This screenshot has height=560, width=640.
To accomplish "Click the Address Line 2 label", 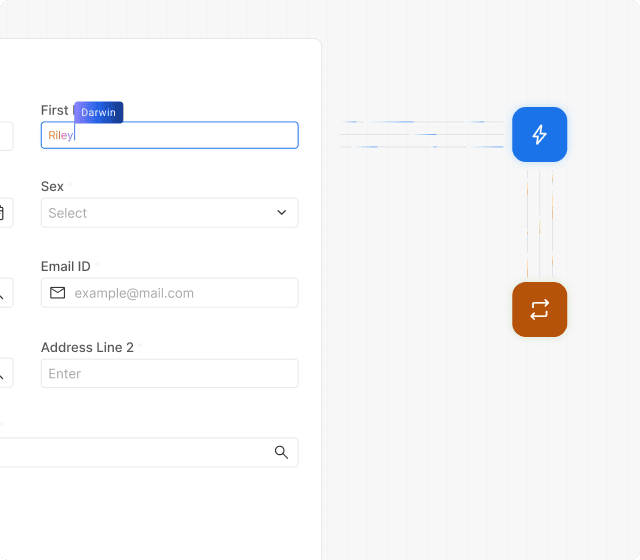I will 87,347.
